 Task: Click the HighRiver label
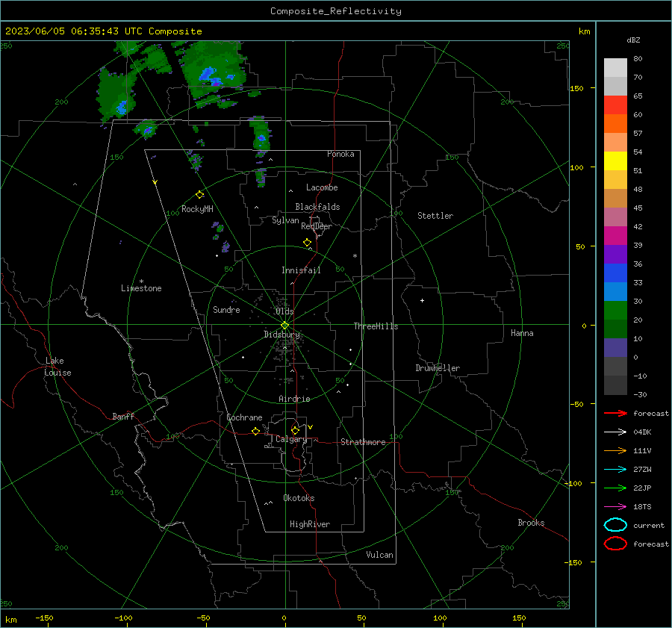(x=310, y=524)
